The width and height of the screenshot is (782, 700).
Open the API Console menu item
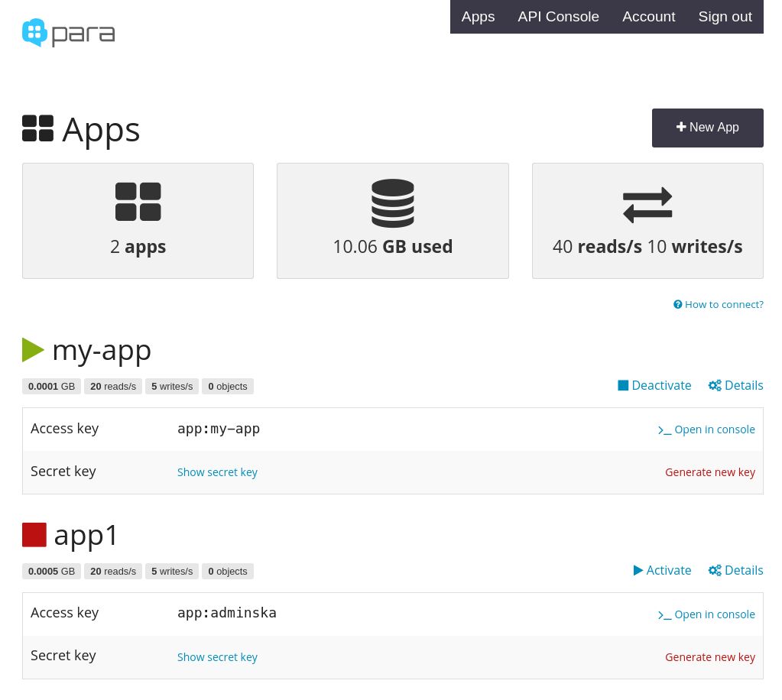click(x=558, y=16)
